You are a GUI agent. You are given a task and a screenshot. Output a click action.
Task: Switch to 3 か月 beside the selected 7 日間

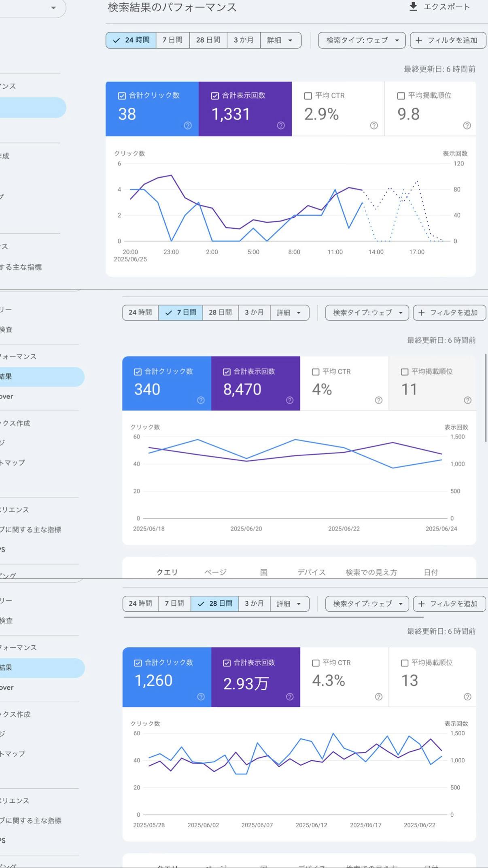coord(254,313)
